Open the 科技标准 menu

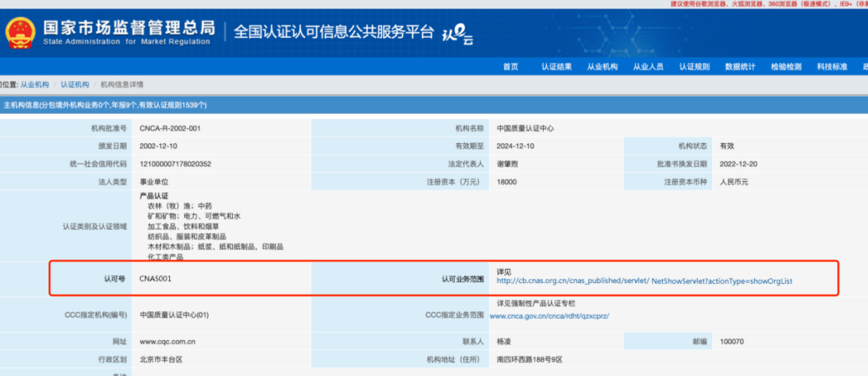832,67
